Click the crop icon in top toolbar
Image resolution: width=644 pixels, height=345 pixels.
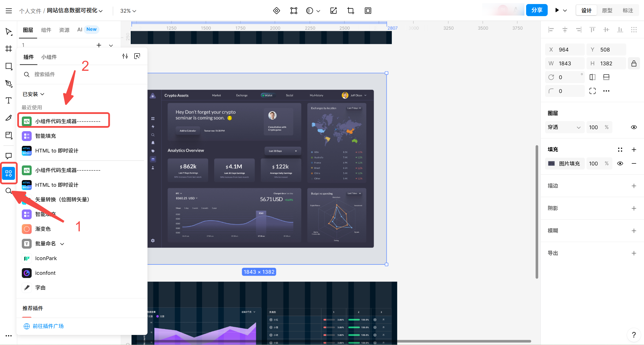point(350,11)
